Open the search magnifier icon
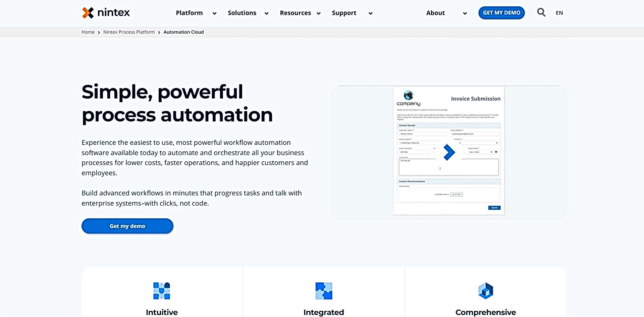Screen dimensions: 644x317 click(541, 13)
